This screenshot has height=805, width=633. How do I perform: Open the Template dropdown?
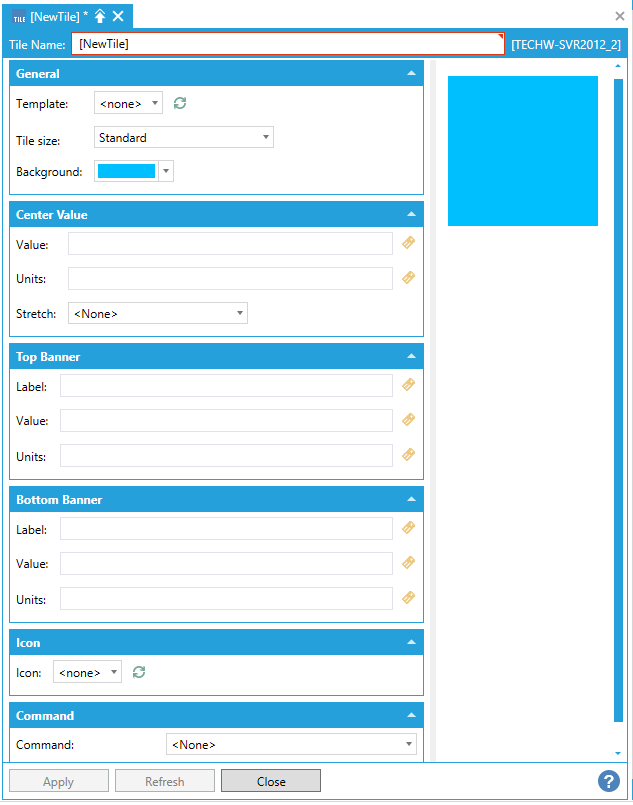pyautogui.click(x=128, y=103)
